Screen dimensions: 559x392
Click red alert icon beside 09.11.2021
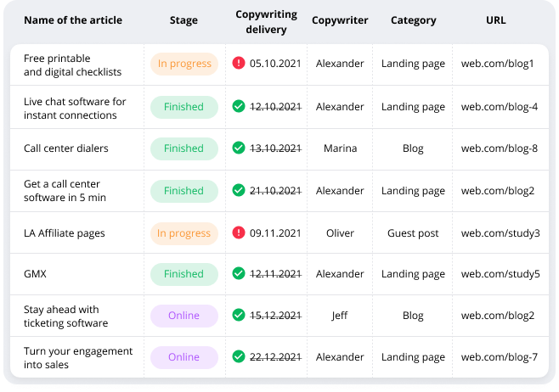(x=239, y=233)
